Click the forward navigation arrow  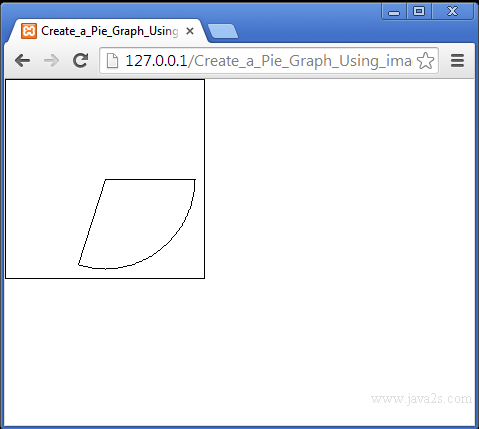point(51,61)
